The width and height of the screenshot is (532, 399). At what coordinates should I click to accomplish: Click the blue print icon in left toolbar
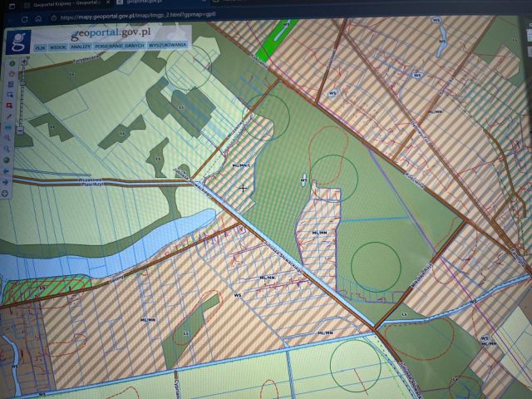(8, 127)
